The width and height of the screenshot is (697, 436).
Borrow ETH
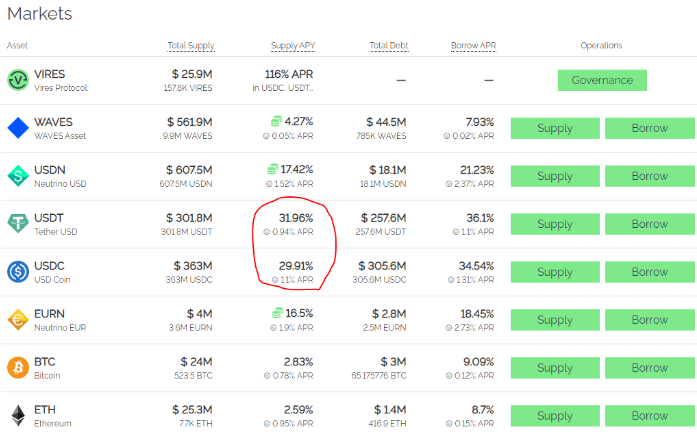649,416
